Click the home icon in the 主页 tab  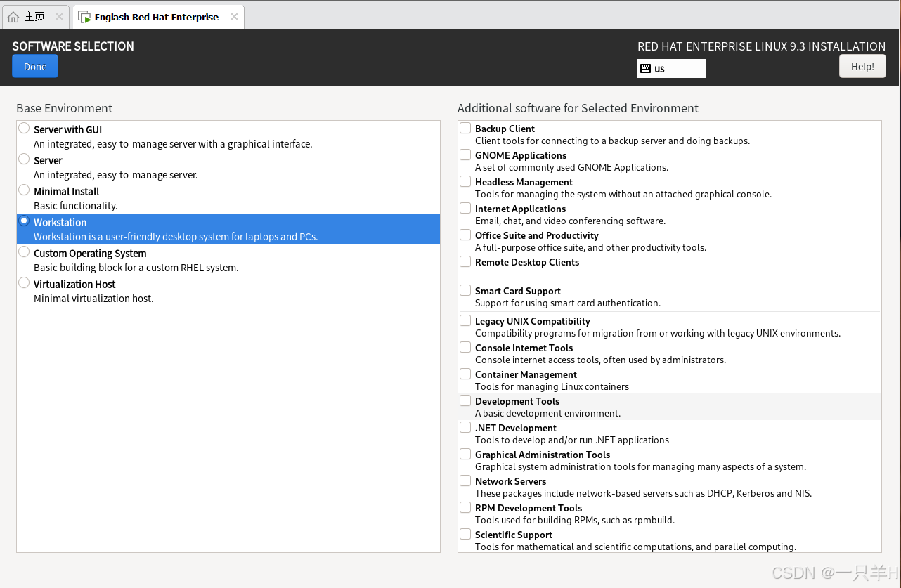[13, 17]
